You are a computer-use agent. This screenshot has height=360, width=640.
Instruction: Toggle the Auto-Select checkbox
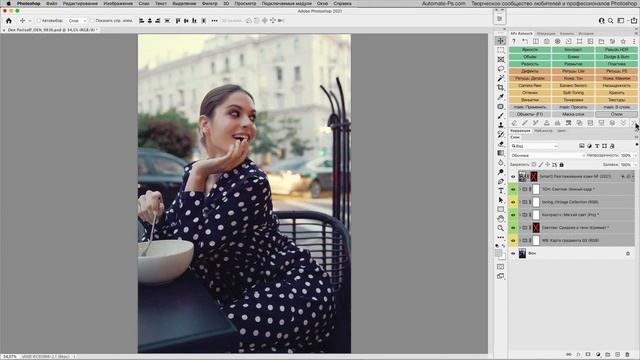click(39, 20)
